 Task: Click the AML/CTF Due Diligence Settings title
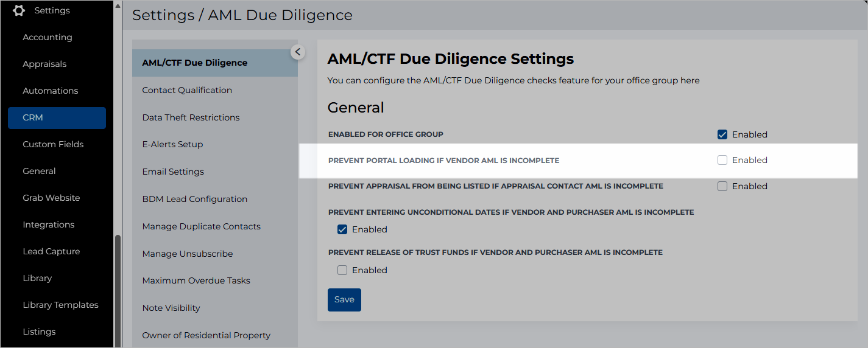[451, 59]
